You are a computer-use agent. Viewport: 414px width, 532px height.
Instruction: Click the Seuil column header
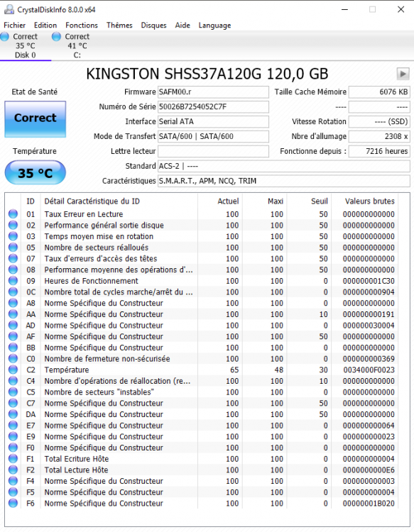click(320, 201)
